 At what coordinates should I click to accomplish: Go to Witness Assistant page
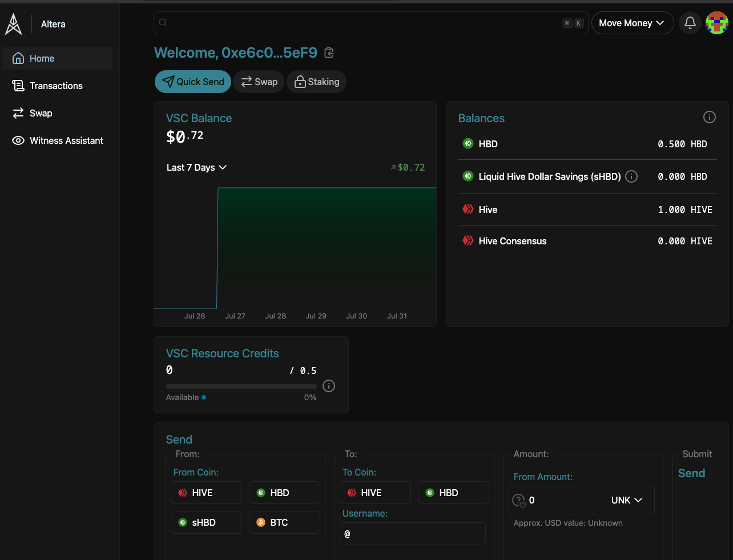(66, 140)
